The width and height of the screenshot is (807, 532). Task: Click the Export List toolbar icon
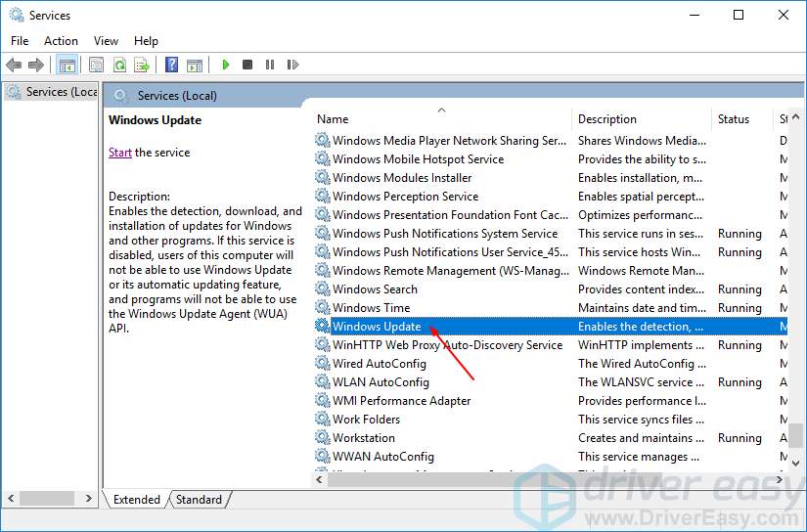[142, 65]
